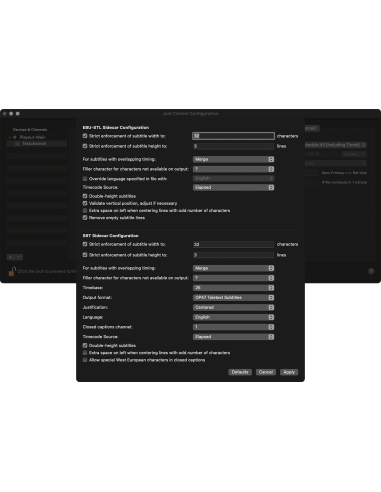Open the Justification Centered dropdown

coord(233,307)
